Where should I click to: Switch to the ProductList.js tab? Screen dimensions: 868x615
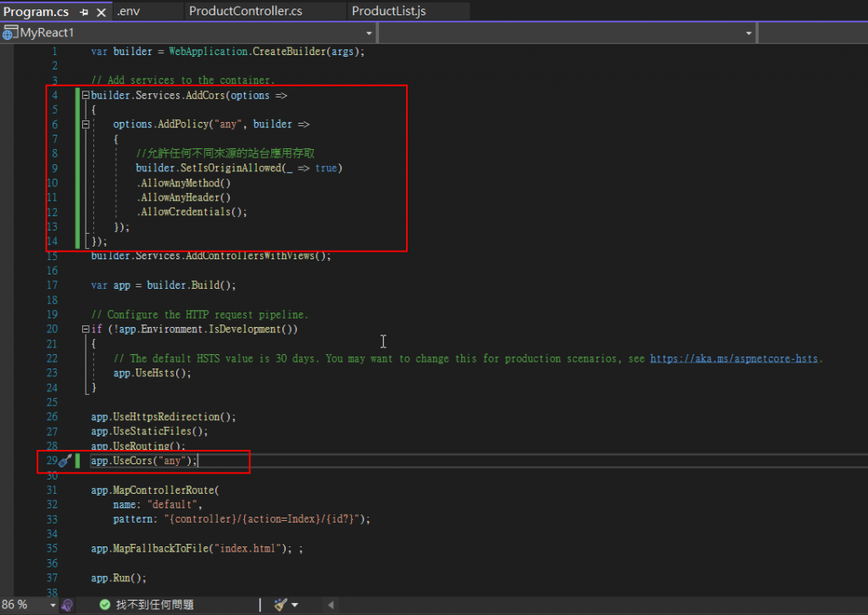tap(388, 11)
